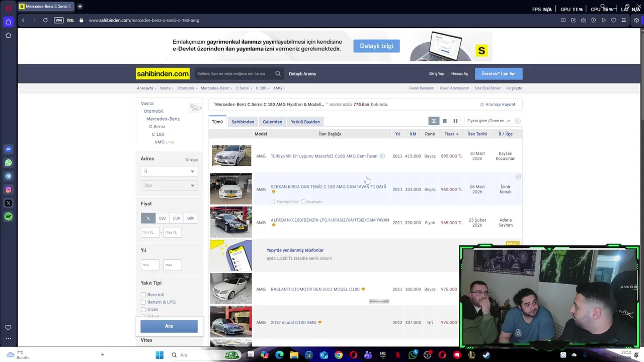Click the Detaylı bilgi banner button
The height and width of the screenshot is (362, 644).
[376, 46]
